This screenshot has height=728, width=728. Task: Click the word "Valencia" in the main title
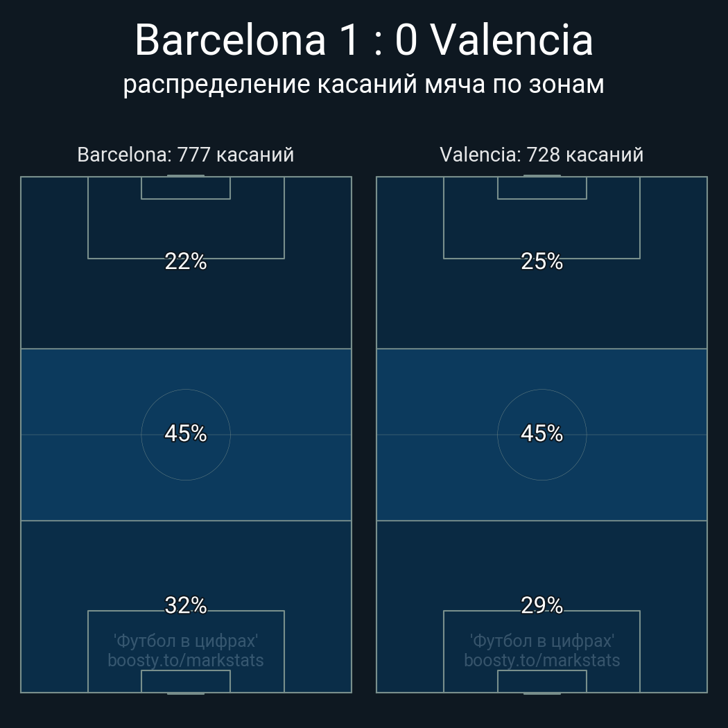tap(512, 40)
